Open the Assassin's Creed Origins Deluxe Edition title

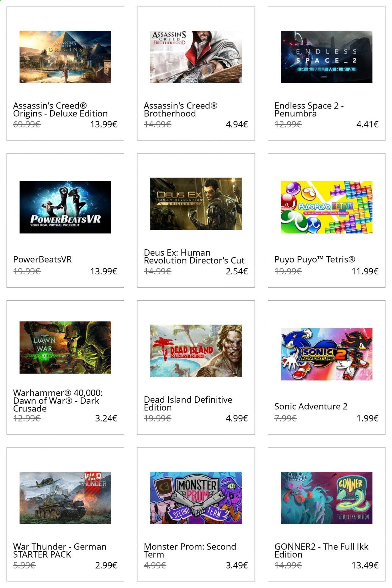tap(61, 110)
